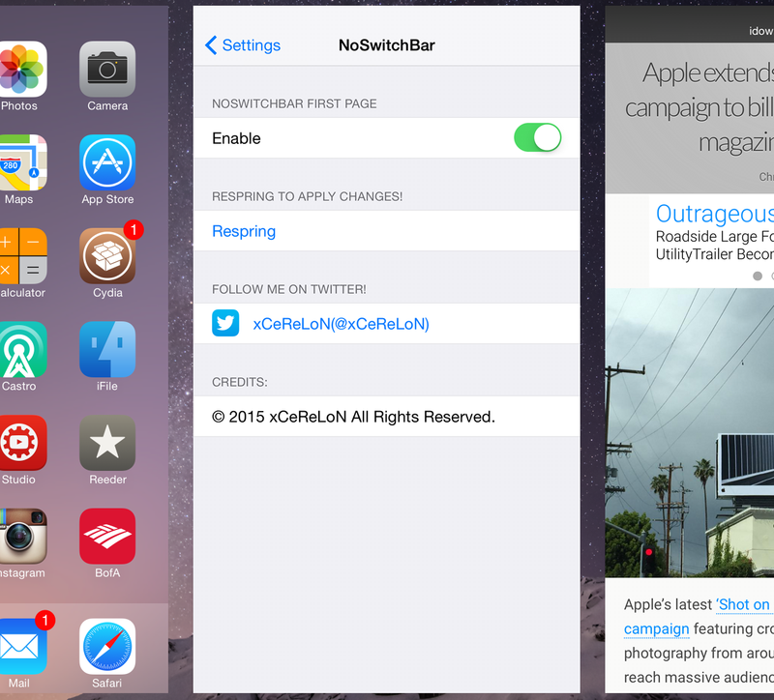Tap FOLLOW ME ON TWITTER header

coord(288,289)
